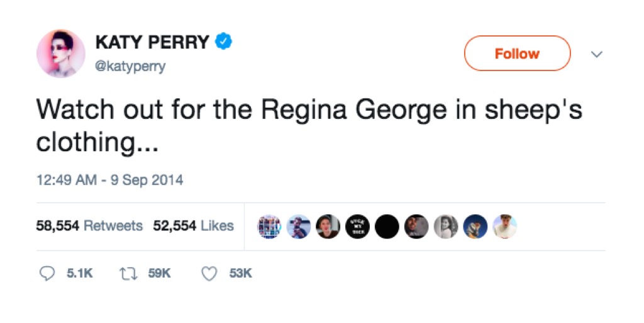Like the tweet with the heart icon
The width and height of the screenshot is (644, 323).
pos(211,273)
